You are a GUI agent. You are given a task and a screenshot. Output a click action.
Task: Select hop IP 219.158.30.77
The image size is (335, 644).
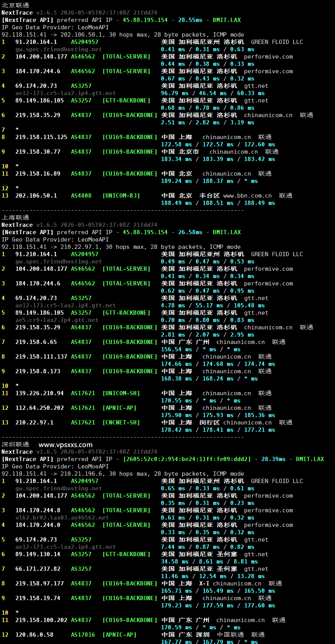coord(38,152)
